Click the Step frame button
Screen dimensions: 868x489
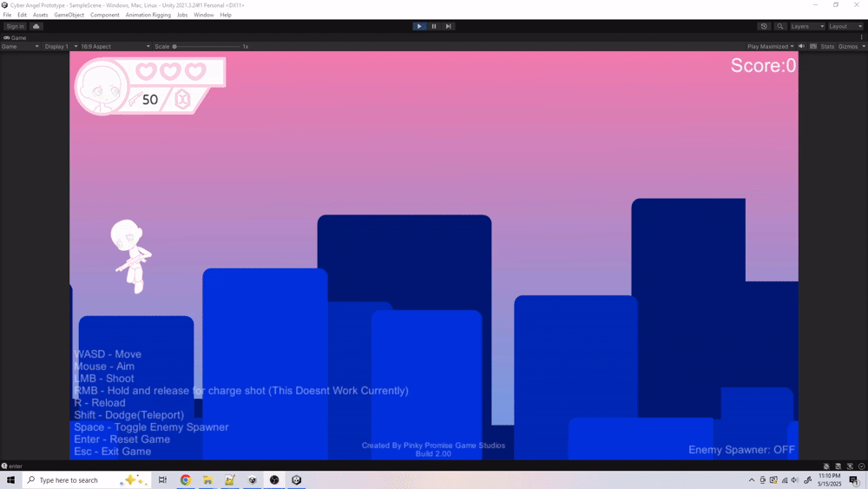pos(449,26)
